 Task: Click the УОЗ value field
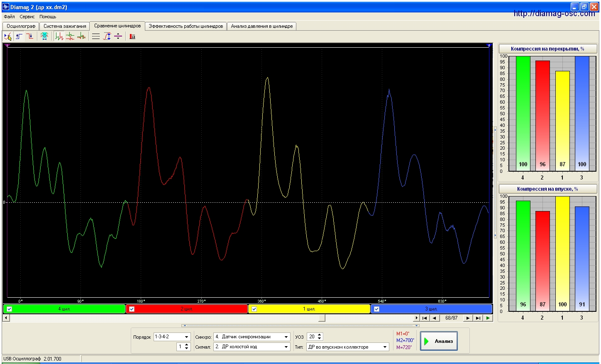tap(312, 337)
